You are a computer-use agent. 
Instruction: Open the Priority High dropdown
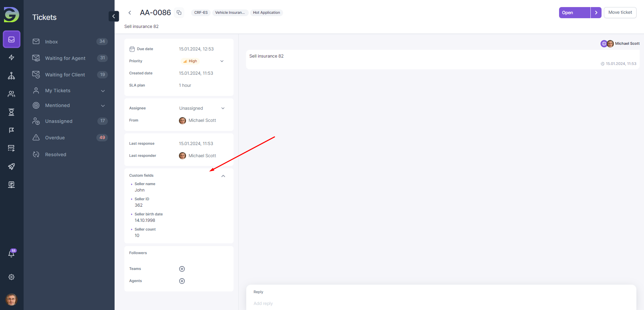tap(202, 61)
